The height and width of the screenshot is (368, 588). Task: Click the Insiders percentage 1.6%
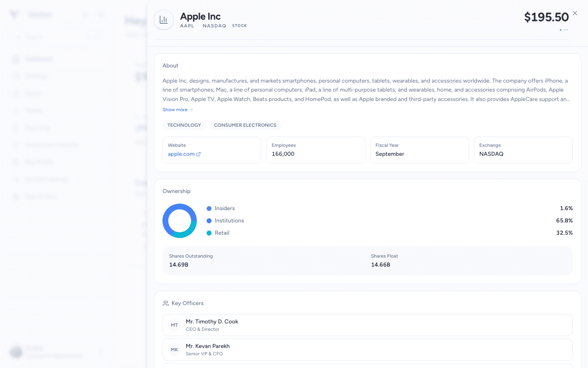pos(566,209)
